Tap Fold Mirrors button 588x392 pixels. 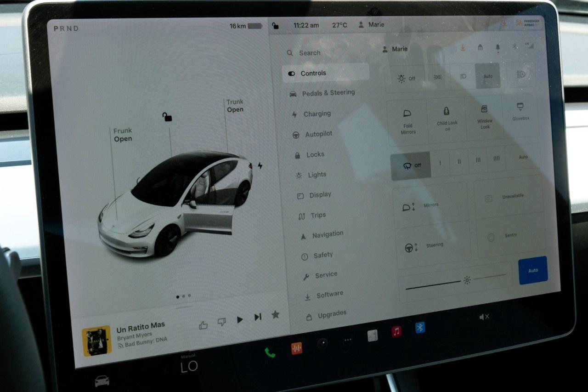tap(407, 122)
